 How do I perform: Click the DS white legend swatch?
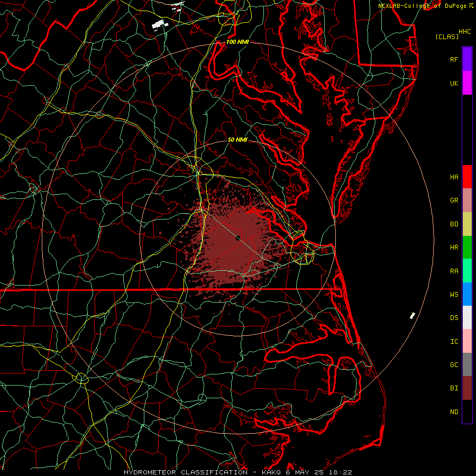coord(467,317)
